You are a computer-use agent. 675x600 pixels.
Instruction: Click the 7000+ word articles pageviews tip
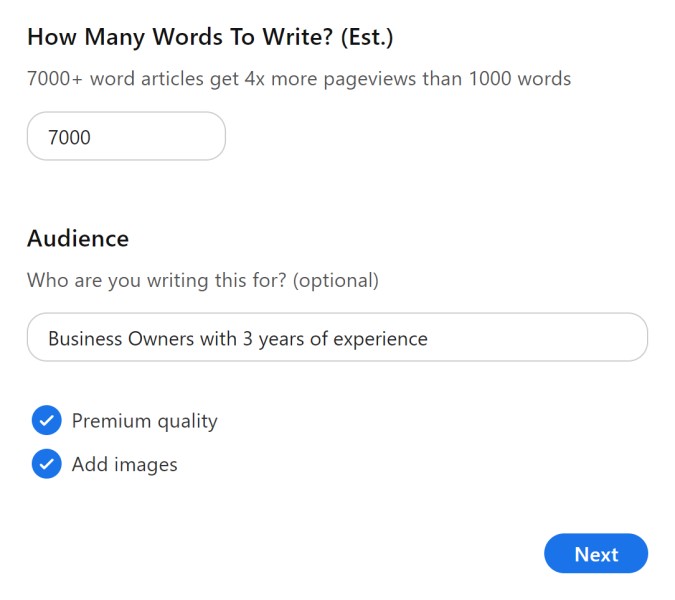(x=299, y=79)
